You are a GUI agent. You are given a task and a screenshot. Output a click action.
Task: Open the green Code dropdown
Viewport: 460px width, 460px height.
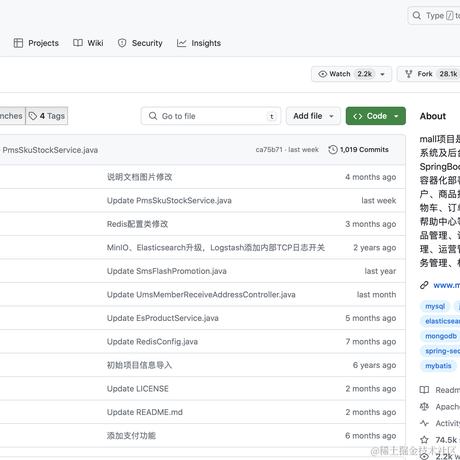click(376, 116)
